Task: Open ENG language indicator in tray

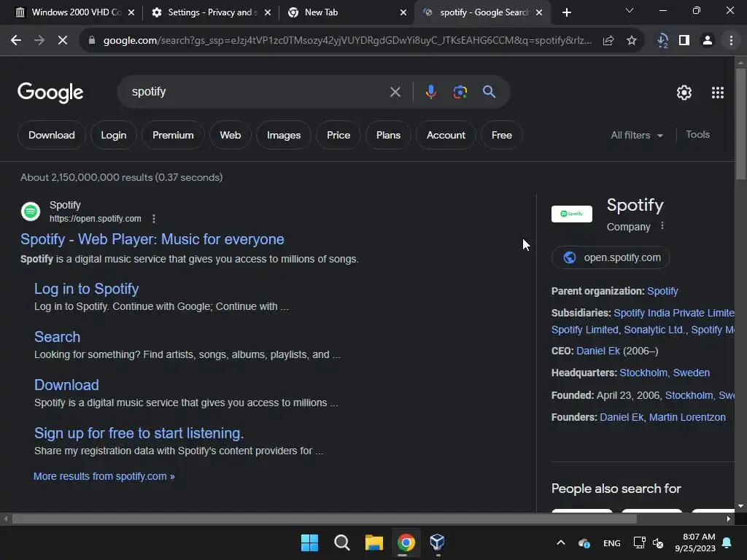Action: click(x=612, y=542)
